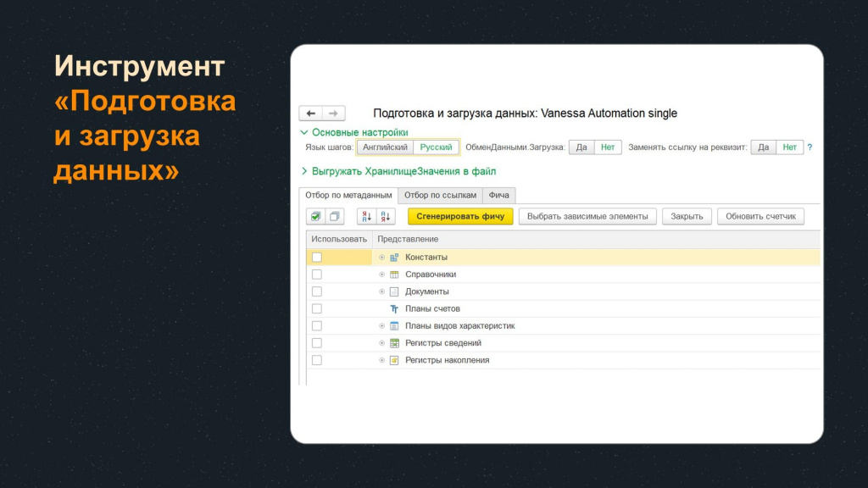Select the Документы row text

(x=427, y=291)
